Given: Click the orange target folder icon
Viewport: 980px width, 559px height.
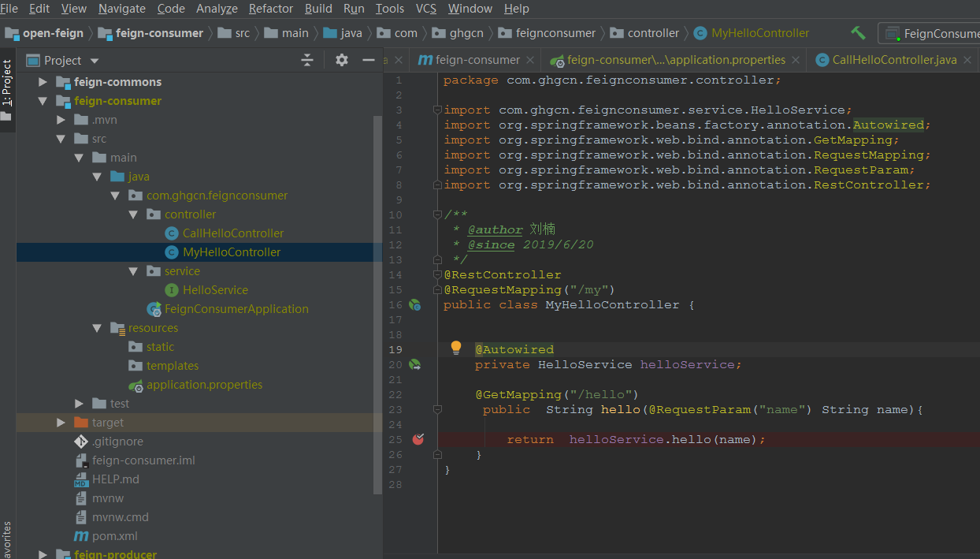Looking at the screenshot, I should (x=80, y=423).
